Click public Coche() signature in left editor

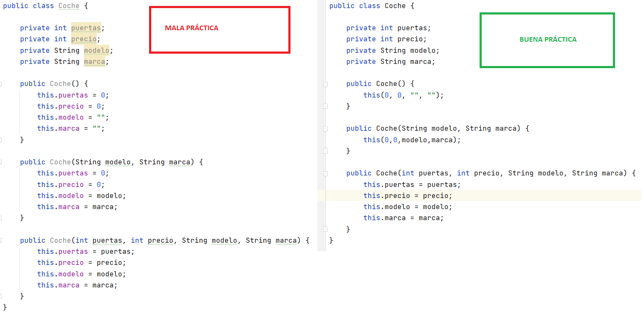point(54,83)
